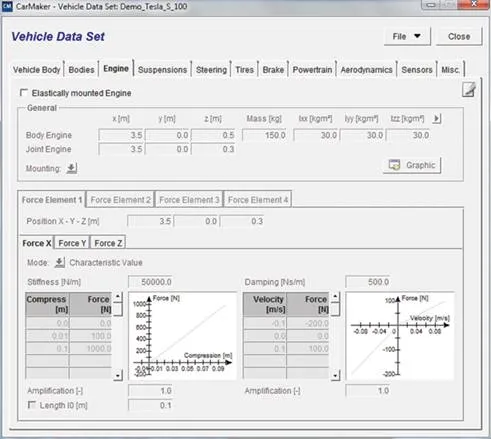Enable Elastically mounted Engine checkbox
The image size is (491, 439).
click(x=24, y=93)
